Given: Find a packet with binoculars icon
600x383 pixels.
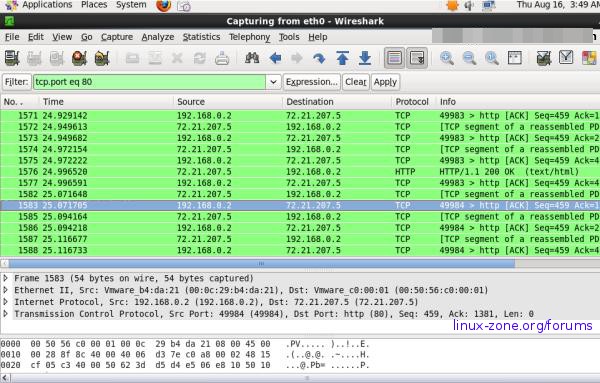Looking at the screenshot, I should 252,58.
